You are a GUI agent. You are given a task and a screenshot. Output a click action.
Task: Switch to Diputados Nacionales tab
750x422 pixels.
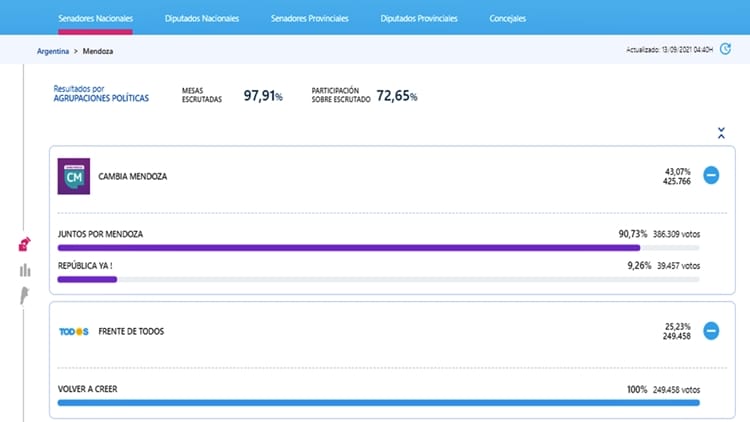tap(202, 19)
